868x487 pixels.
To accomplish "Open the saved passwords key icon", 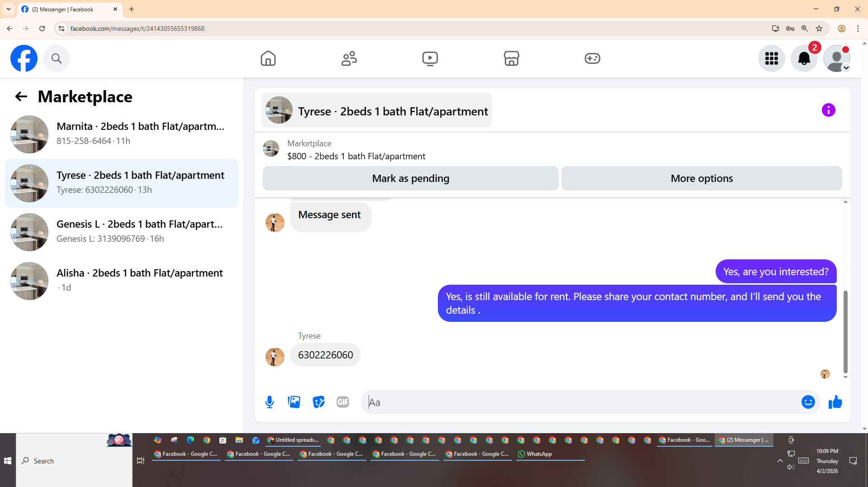I will 790,29.
